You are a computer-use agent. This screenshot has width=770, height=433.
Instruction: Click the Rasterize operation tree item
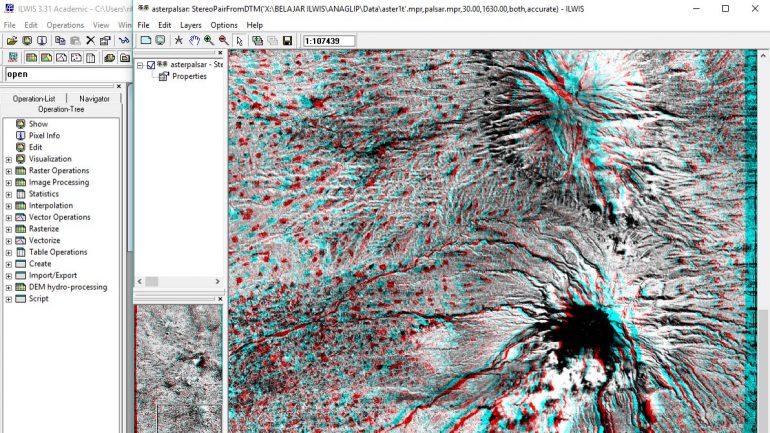point(44,229)
